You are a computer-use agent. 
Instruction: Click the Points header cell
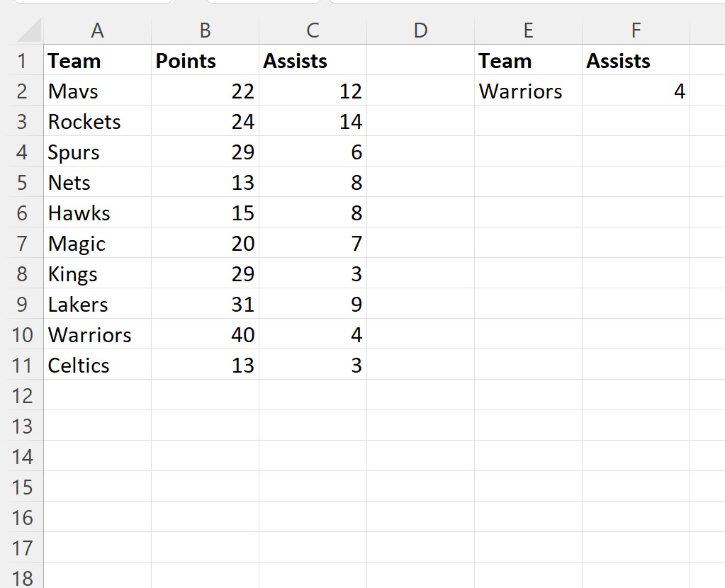[205, 60]
